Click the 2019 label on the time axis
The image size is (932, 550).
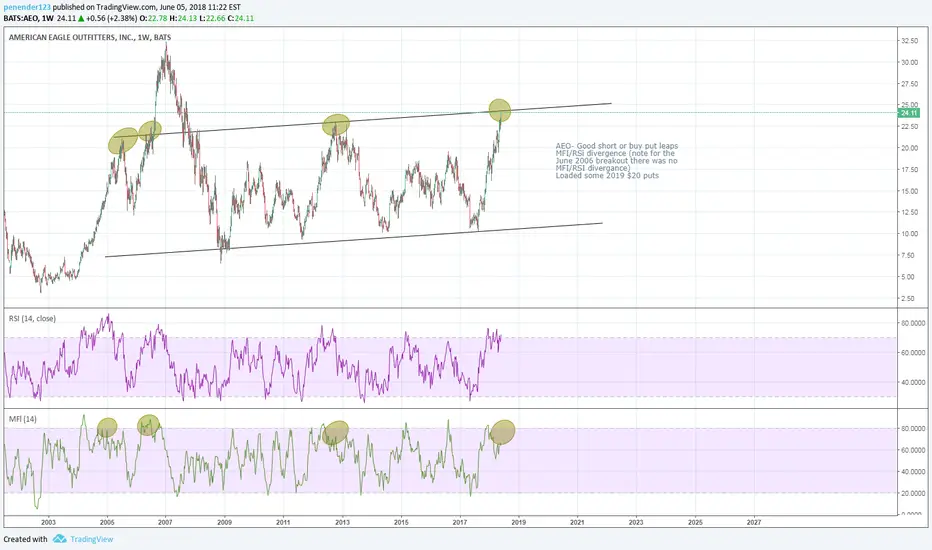519,522
